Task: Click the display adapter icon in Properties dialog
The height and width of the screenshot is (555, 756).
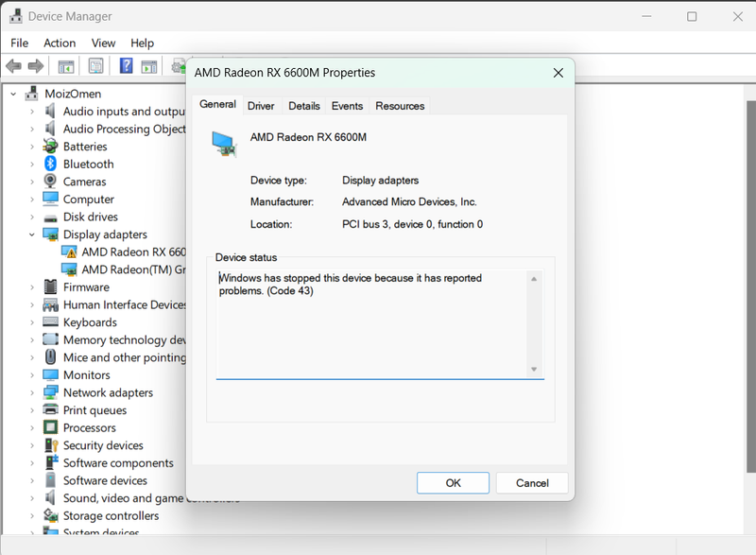Action: (224, 145)
